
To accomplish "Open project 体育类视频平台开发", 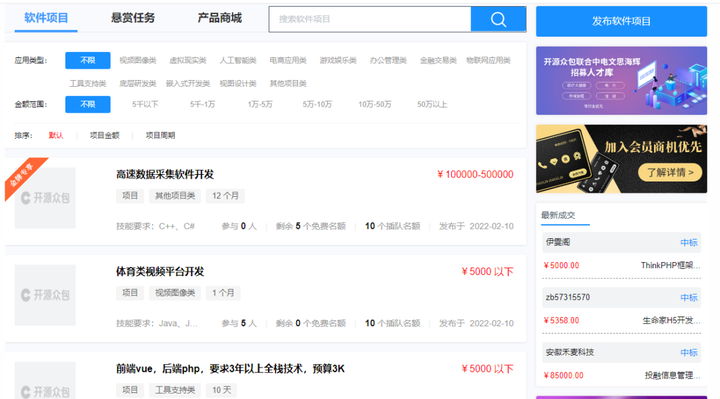I will point(160,272).
